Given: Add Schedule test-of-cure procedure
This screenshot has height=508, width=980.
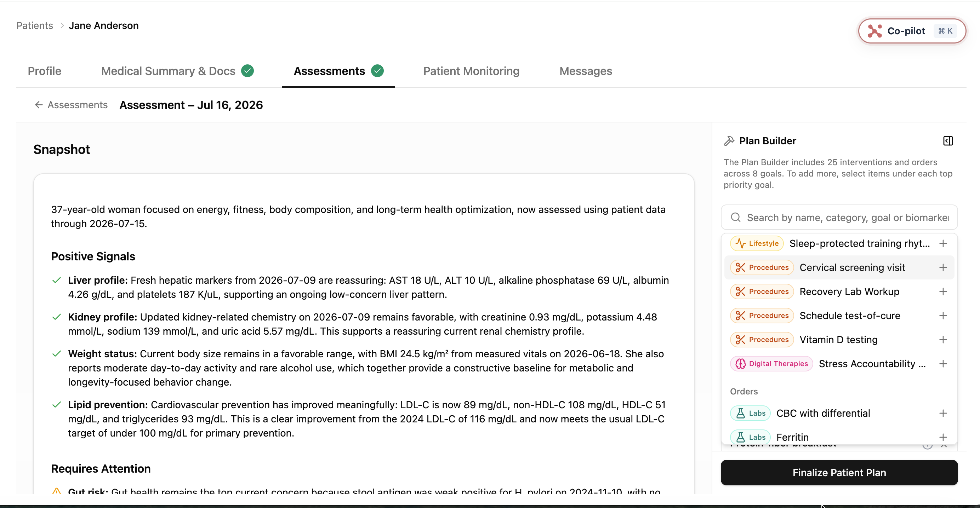Looking at the screenshot, I should tap(943, 316).
